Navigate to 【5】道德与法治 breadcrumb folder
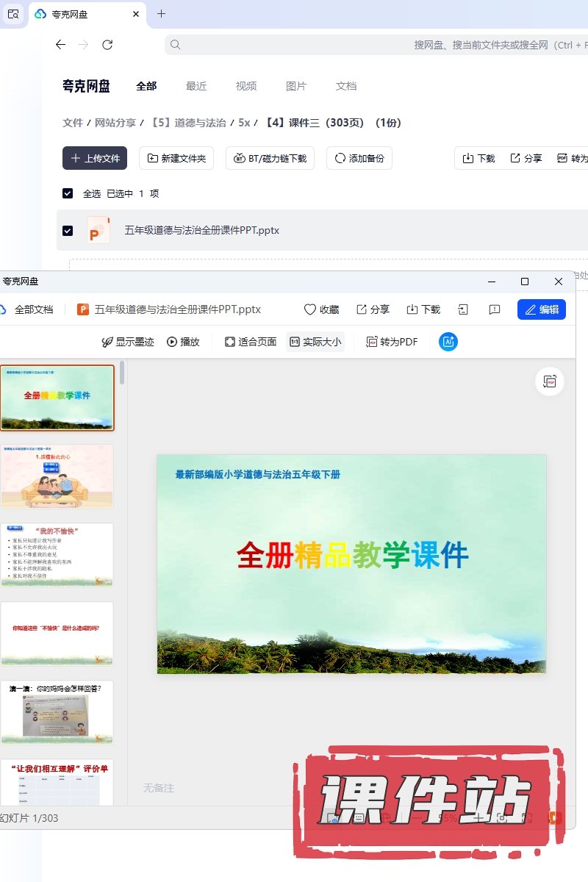This screenshot has width=588, height=882. click(188, 123)
